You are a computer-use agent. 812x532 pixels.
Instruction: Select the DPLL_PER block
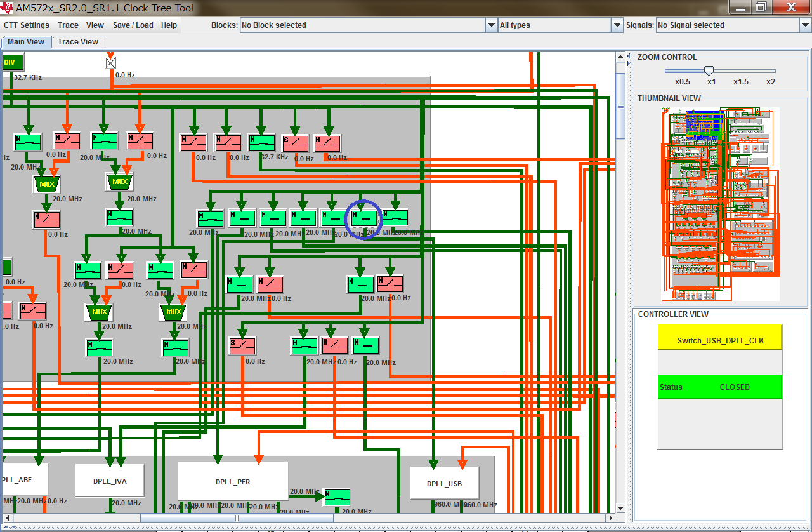[233, 481]
